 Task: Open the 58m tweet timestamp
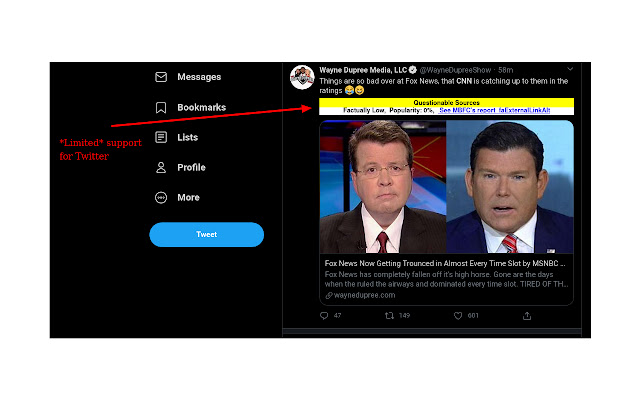click(x=506, y=70)
